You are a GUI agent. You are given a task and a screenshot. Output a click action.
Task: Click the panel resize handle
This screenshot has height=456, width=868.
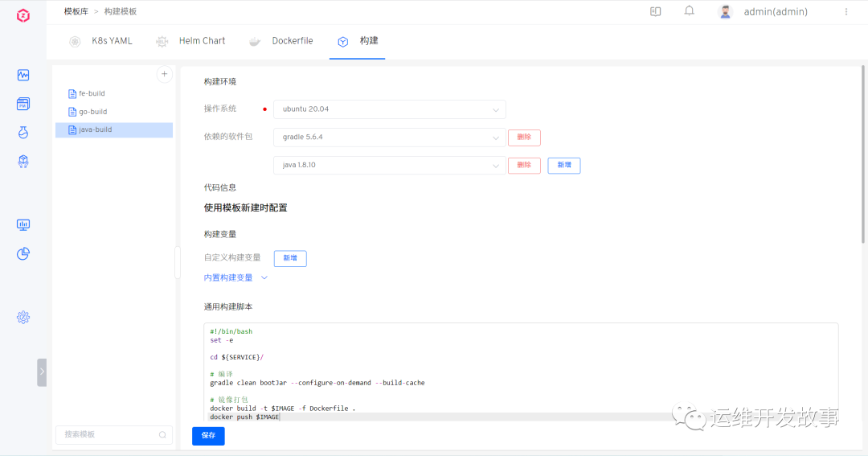(x=178, y=263)
